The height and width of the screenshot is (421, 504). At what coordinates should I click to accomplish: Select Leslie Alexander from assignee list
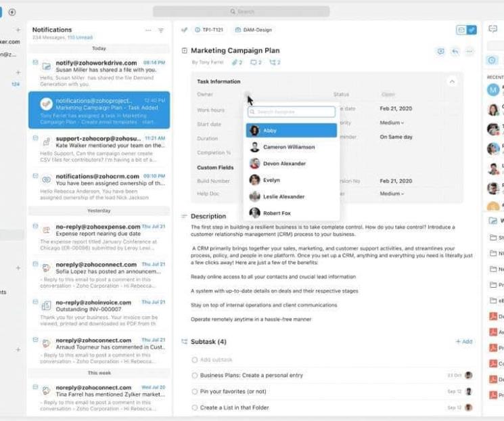point(292,197)
